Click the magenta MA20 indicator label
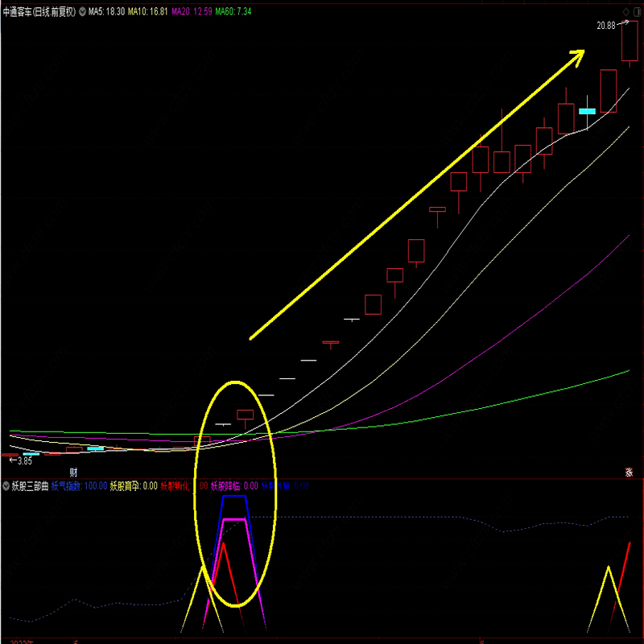 197,12
